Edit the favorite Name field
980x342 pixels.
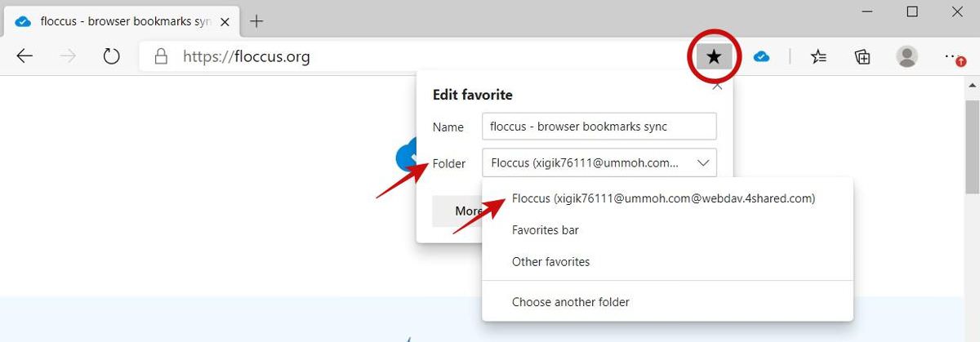[599, 127]
